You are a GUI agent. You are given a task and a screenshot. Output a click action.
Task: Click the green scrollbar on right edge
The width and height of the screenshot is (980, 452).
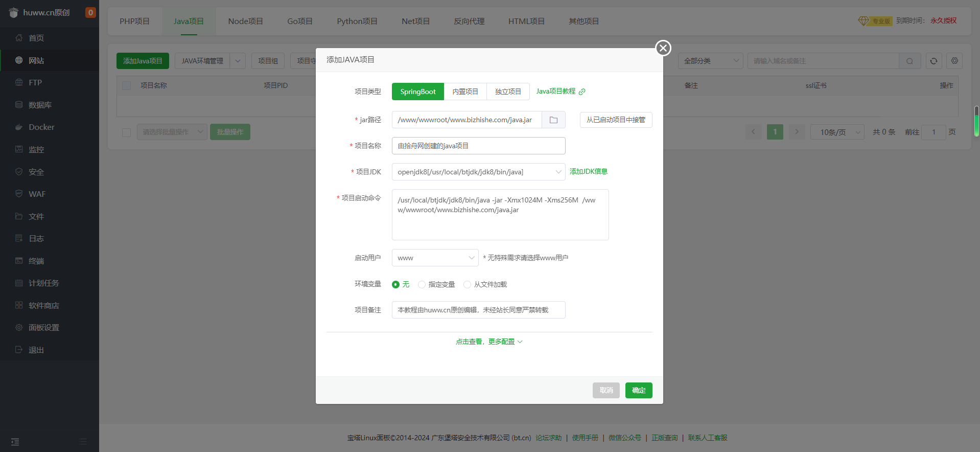976,122
